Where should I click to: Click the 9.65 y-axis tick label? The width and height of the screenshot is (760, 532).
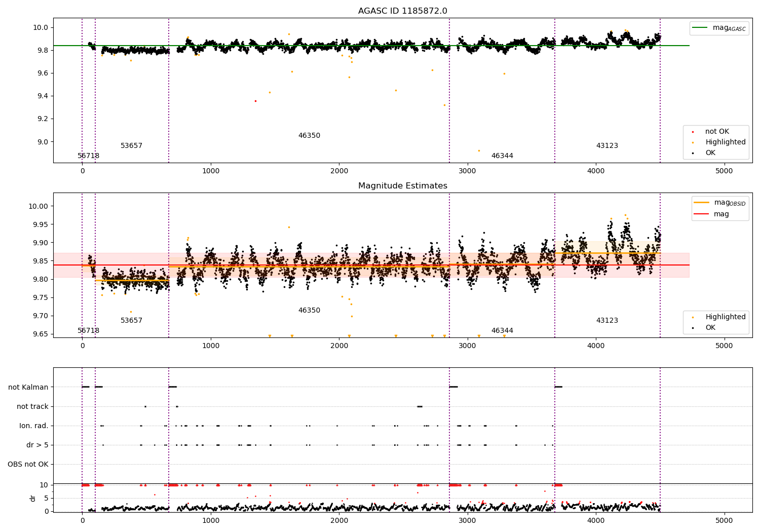pos(41,334)
